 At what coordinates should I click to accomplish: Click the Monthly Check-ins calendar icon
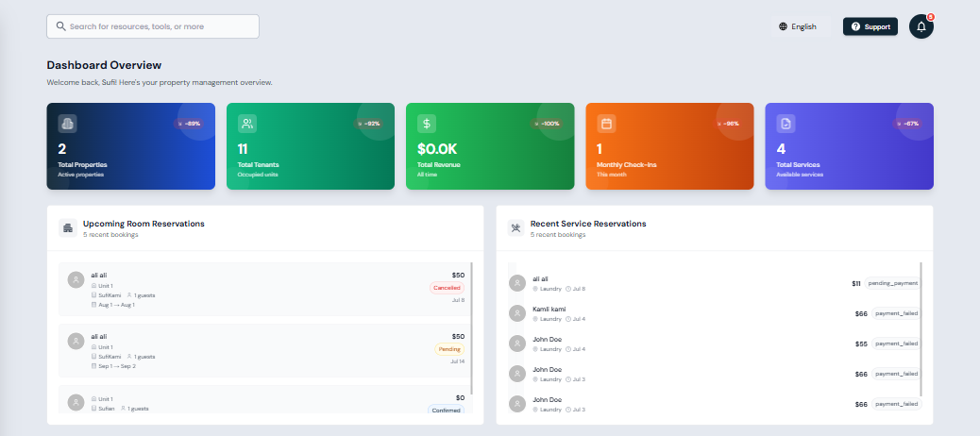(x=606, y=124)
